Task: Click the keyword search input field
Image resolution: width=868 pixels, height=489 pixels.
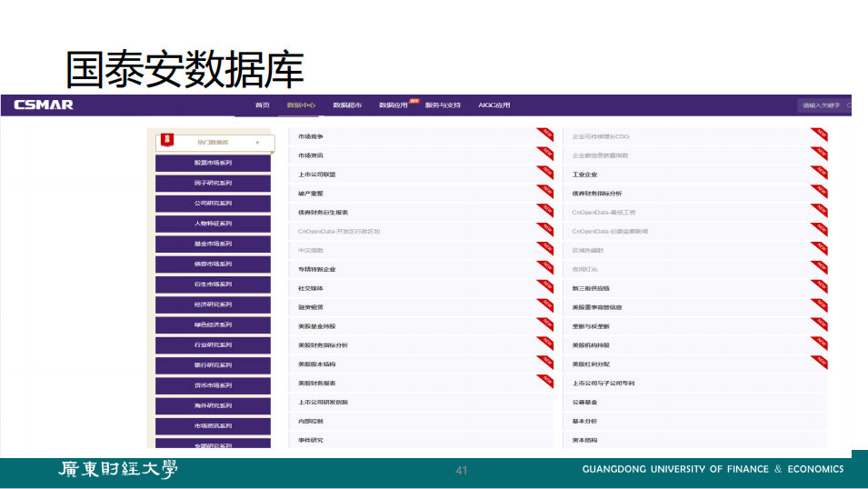Action: [823, 105]
